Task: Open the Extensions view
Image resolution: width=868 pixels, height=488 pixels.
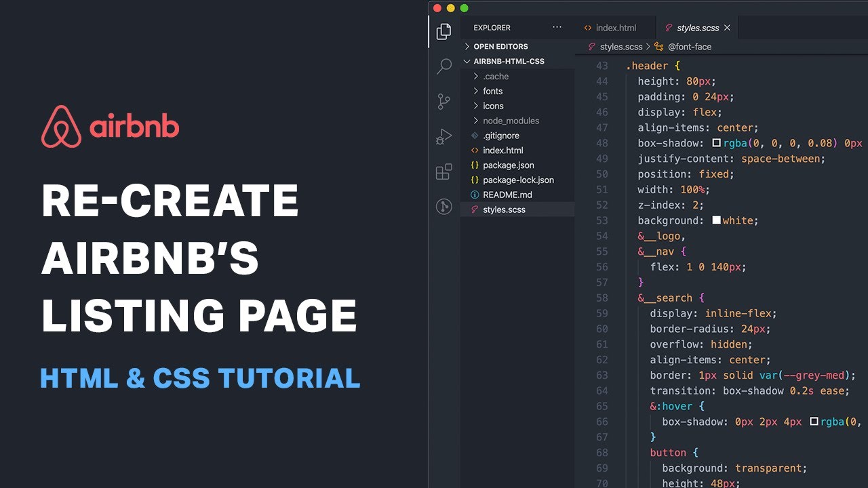Action: pos(443,172)
